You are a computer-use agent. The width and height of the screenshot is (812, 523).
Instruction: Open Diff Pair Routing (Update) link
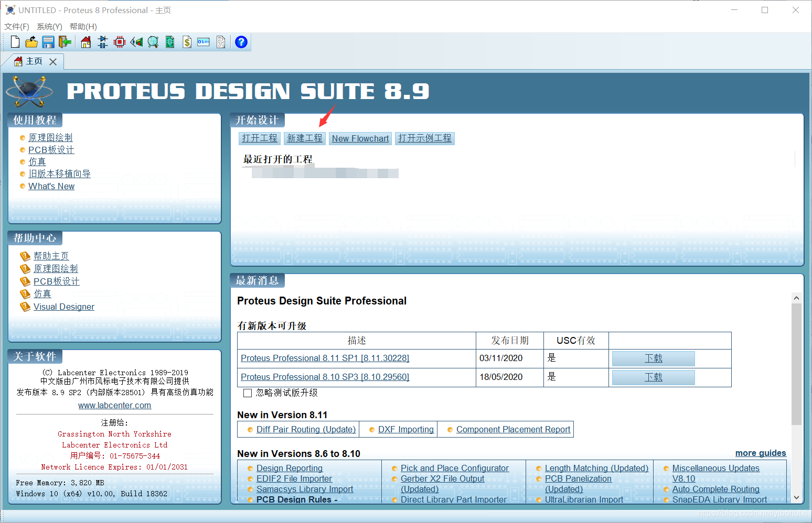[306, 429]
